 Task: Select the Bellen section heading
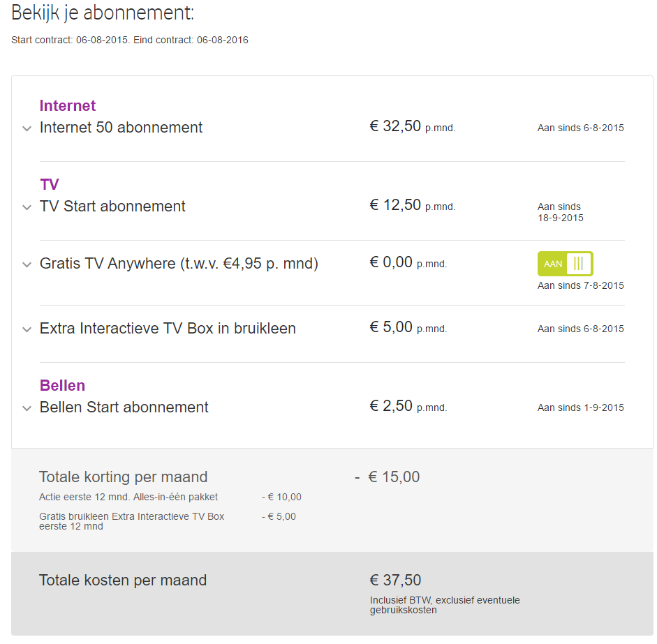(62, 386)
